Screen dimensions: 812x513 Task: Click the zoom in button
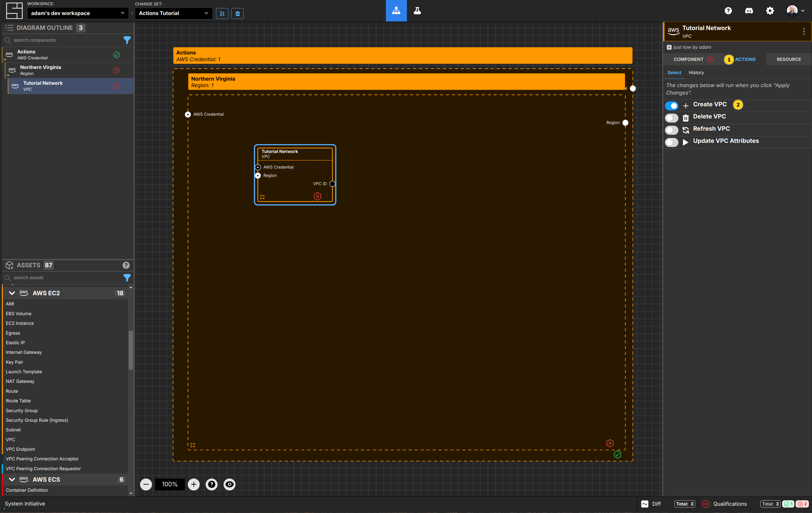[x=193, y=484]
